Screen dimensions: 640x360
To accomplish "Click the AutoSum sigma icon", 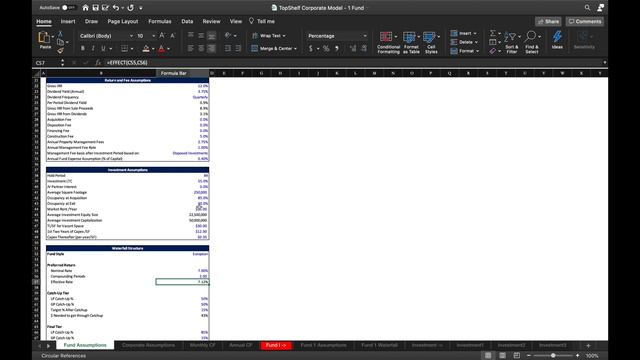I will [x=493, y=33].
